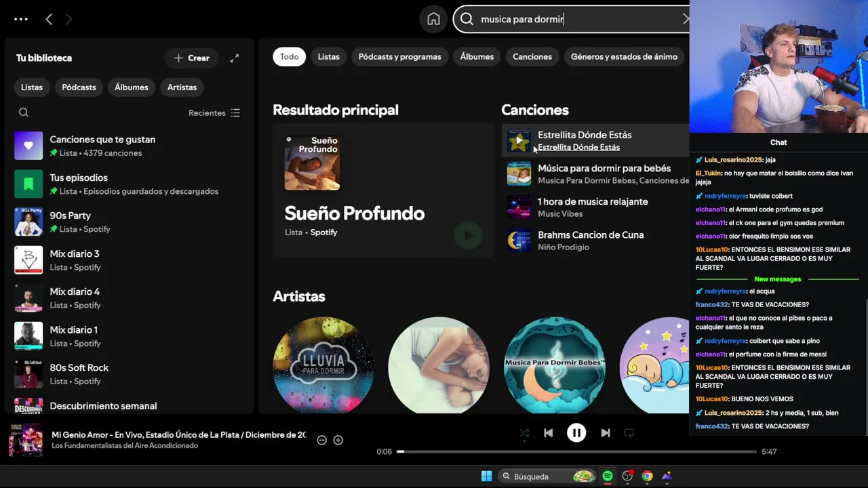
Task: Open Chrome from the taskbar
Action: click(x=647, y=476)
